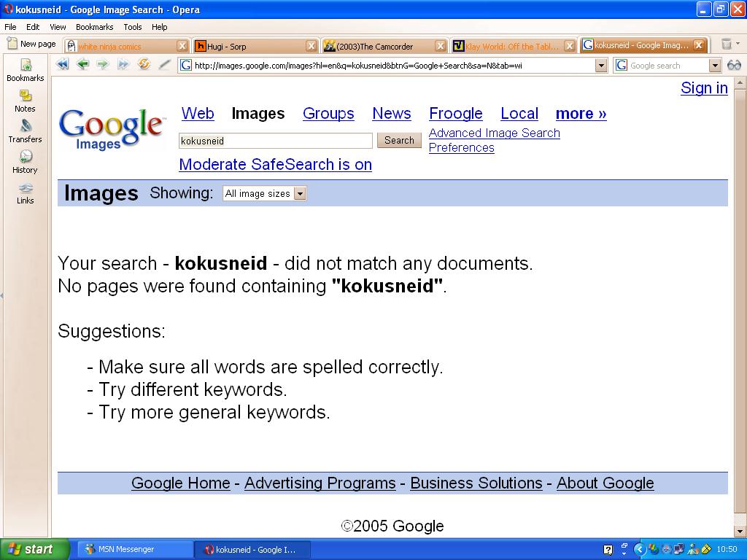Click the Fast Forward navigation arrow
747x560 pixels.
tap(123, 64)
